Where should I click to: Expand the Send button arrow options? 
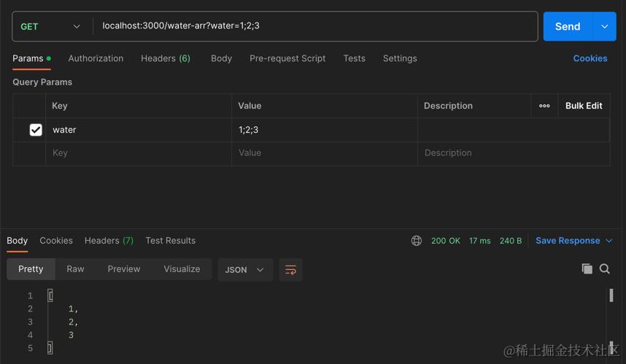[604, 26]
